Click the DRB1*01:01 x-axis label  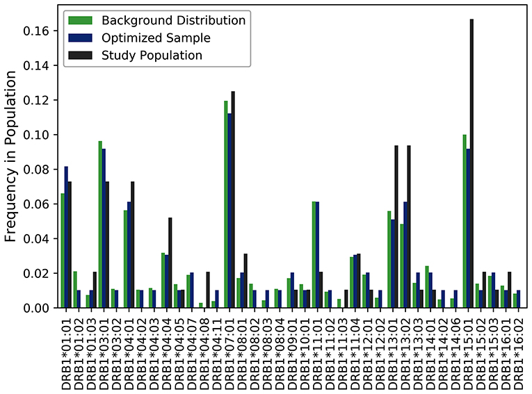pos(66,353)
